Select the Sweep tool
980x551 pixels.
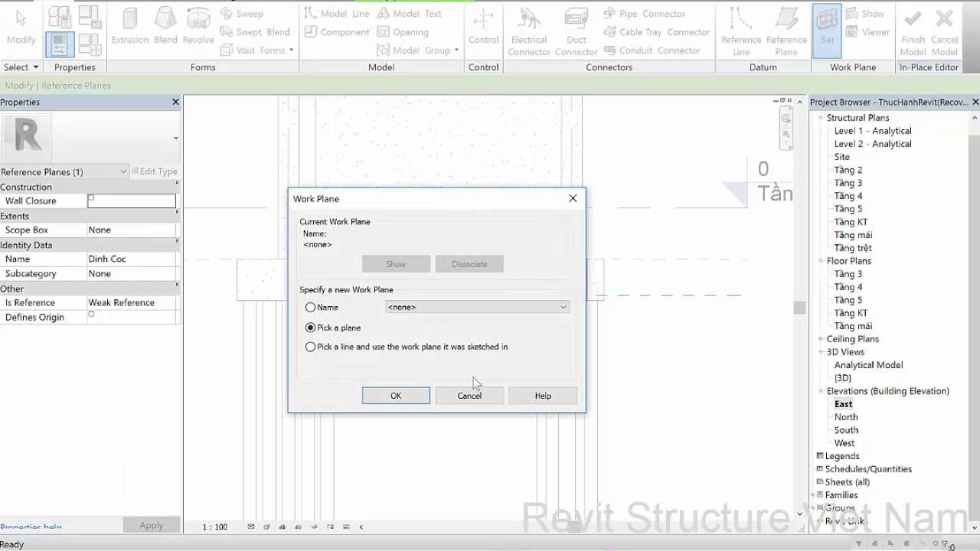[x=242, y=14]
